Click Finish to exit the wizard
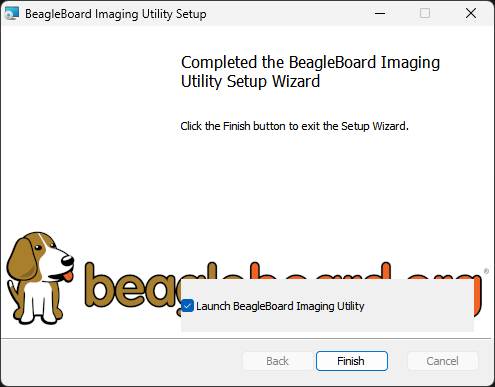This screenshot has height=387, width=495. 352,361
